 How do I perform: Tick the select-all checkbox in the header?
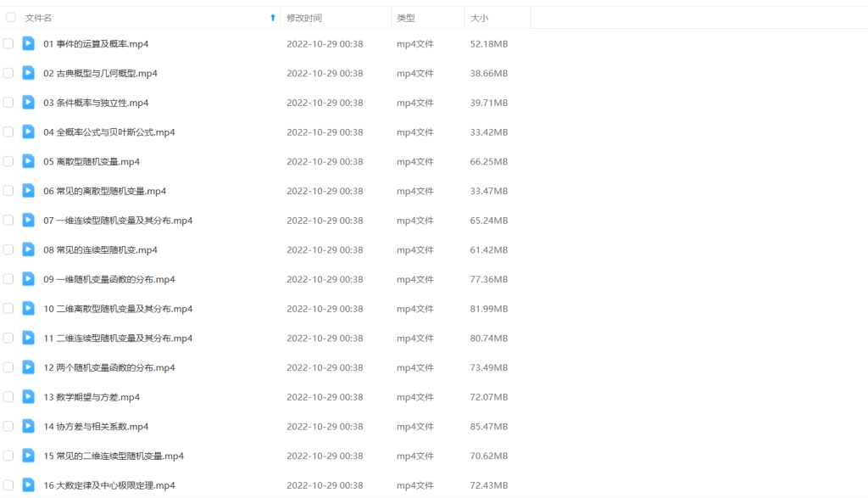(10, 17)
